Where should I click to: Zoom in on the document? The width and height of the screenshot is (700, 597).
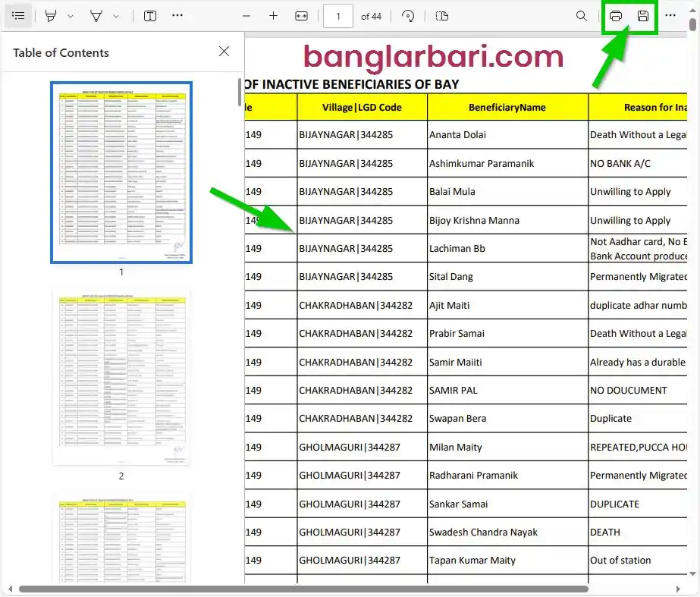tap(273, 15)
